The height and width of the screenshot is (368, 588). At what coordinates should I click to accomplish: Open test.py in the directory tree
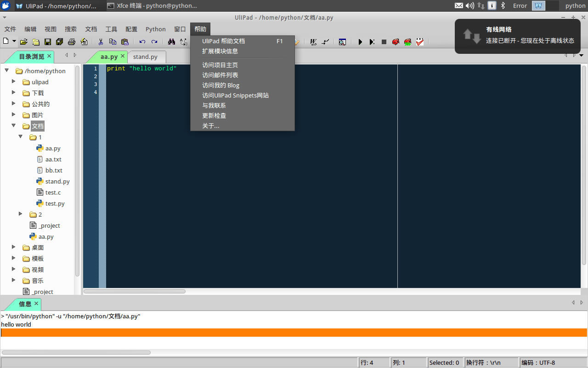click(55, 203)
